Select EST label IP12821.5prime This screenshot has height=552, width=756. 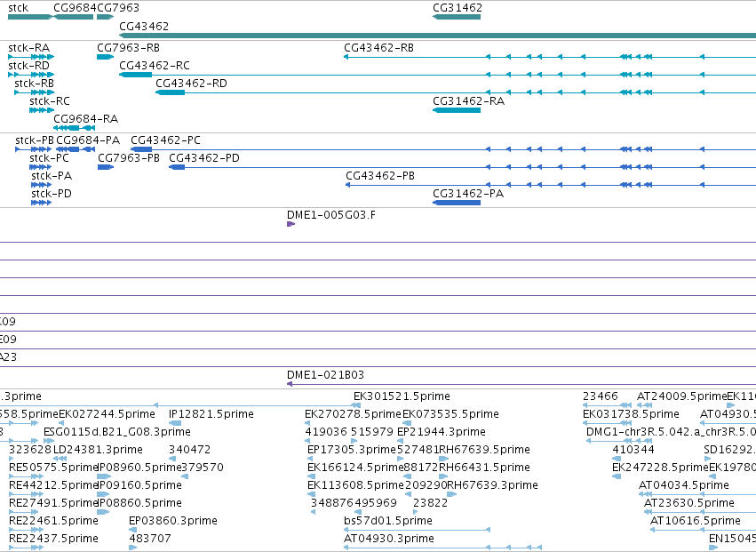click(211, 414)
